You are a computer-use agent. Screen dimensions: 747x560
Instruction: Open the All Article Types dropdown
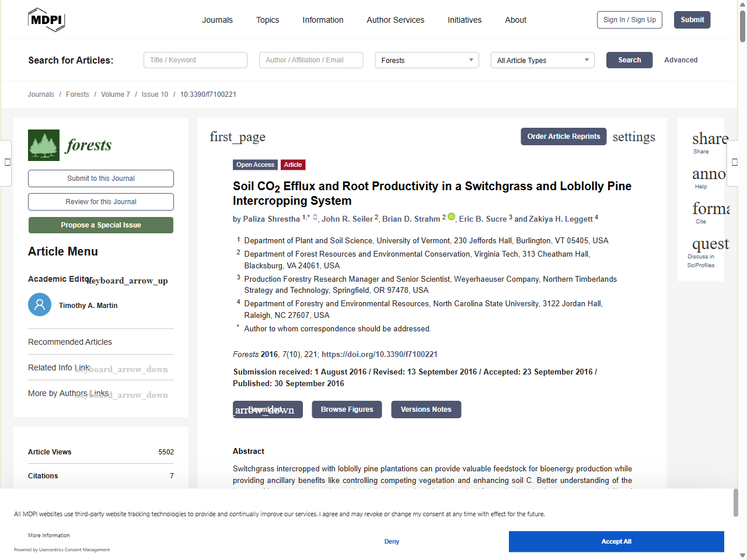click(x=542, y=60)
